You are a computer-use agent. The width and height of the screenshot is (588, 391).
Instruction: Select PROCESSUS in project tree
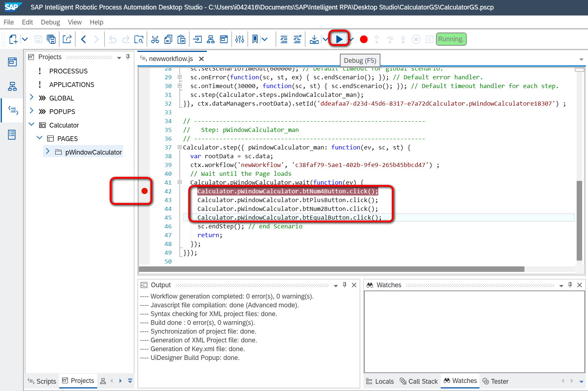(x=68, y=71)
